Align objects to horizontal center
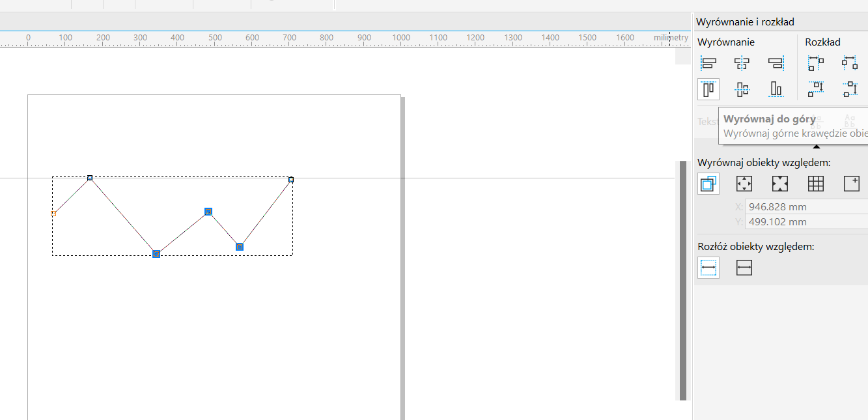The height and width of the screenshot is (420, 868). 742,63
